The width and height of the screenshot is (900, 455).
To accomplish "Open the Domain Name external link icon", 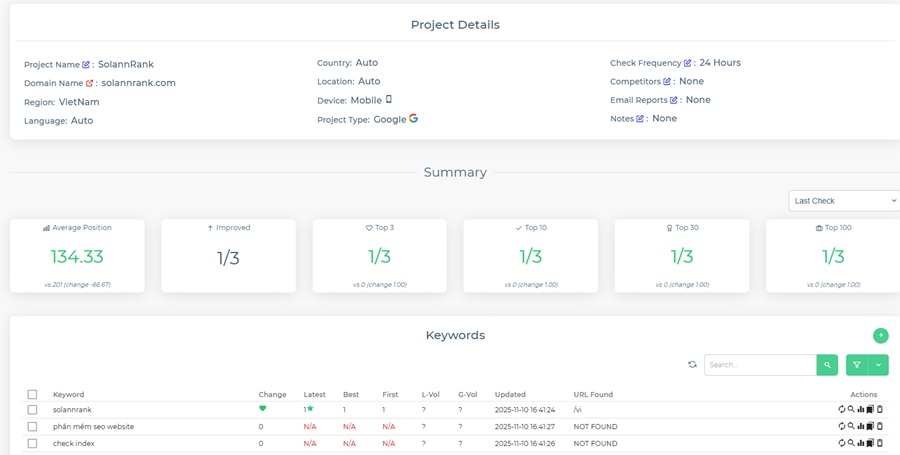I will point(90,84).
